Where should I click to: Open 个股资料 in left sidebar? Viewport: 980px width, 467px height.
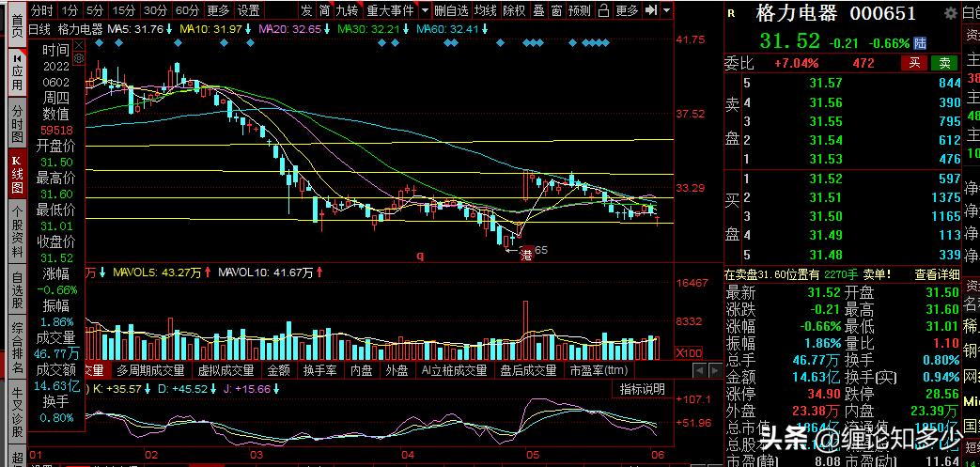click(17, 233)
